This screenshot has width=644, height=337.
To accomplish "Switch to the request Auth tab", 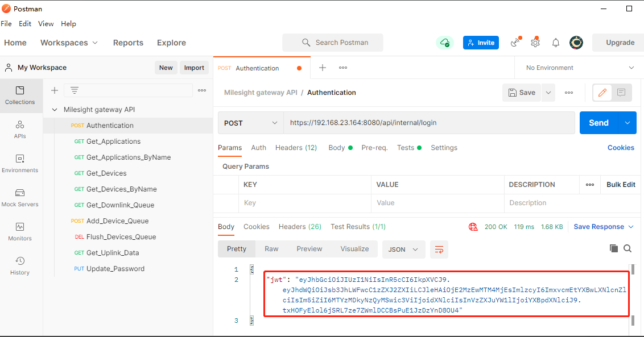I will point(259,148).
